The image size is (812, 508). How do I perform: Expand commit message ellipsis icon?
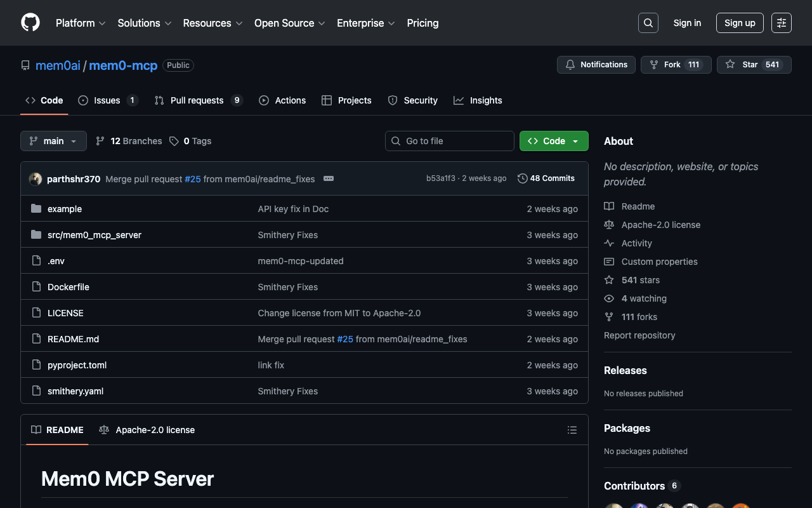(x=329, y=178)
